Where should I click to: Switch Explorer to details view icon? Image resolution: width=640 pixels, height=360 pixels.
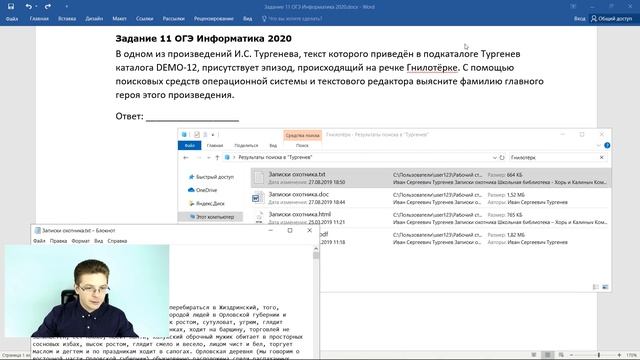pos(596,287)
